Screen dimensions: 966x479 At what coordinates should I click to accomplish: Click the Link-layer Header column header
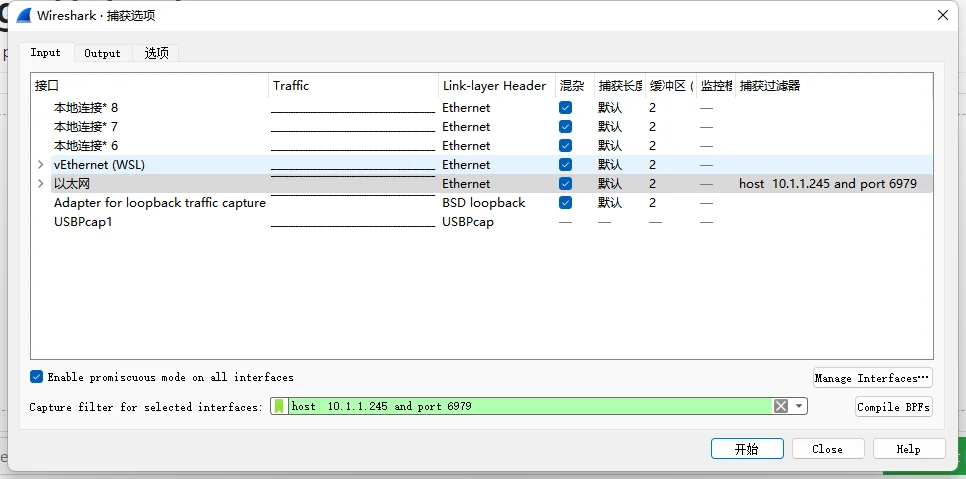tap(497, 86)
